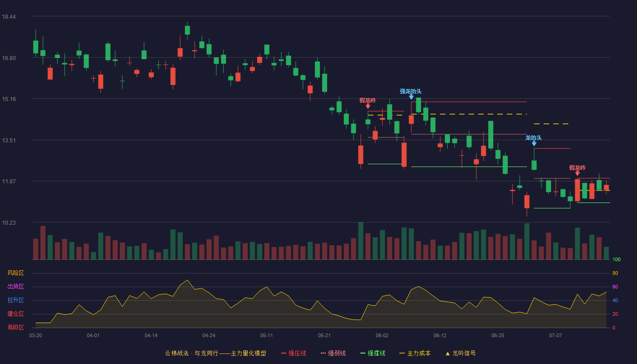Toggle the 龙吟信号 legend text
The height and width of the screenshot is (364, 637).
point(464,353)
